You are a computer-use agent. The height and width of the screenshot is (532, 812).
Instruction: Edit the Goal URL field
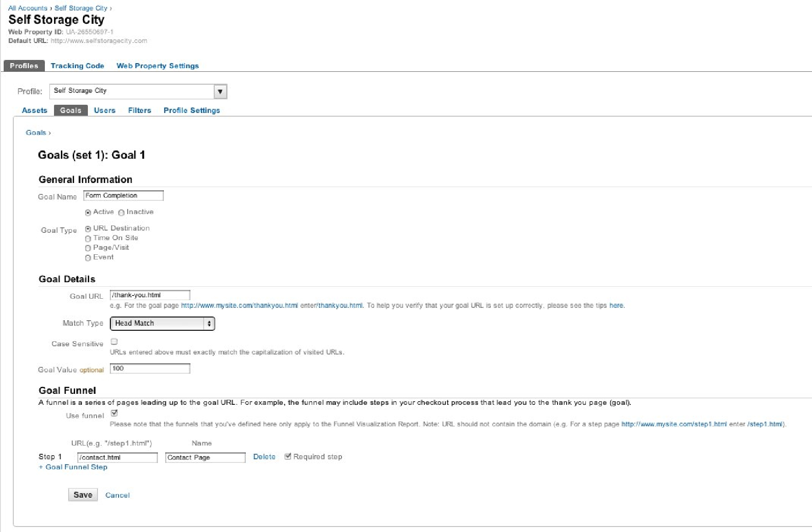(x=150, y=296)
